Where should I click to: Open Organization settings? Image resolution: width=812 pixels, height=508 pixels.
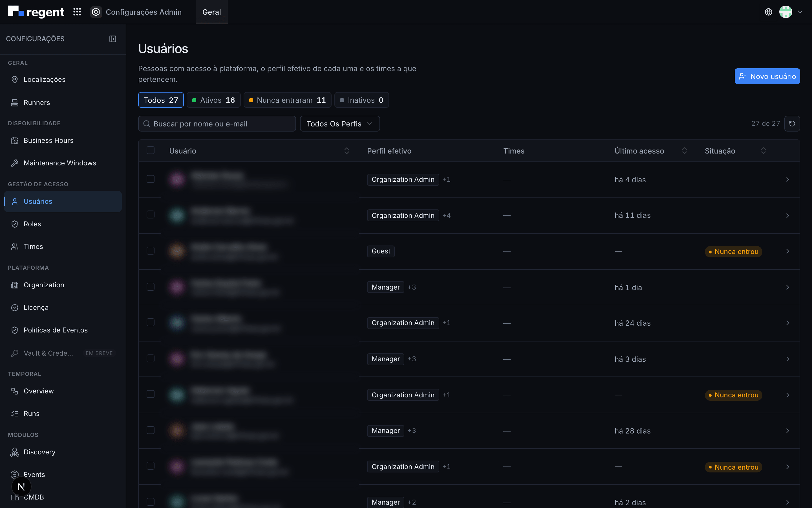point(63,285)
